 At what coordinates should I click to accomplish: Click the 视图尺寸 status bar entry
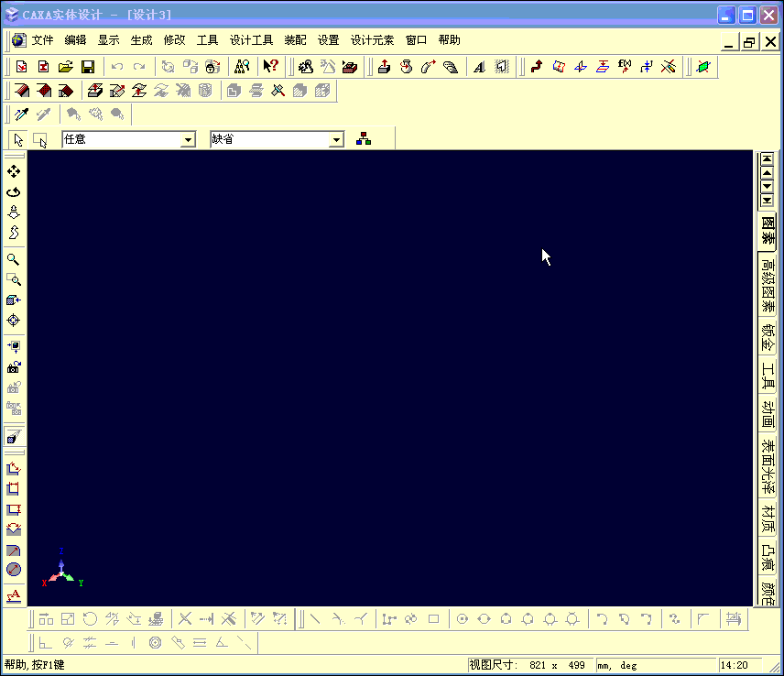pyautogui.click(x=529, y=665)
